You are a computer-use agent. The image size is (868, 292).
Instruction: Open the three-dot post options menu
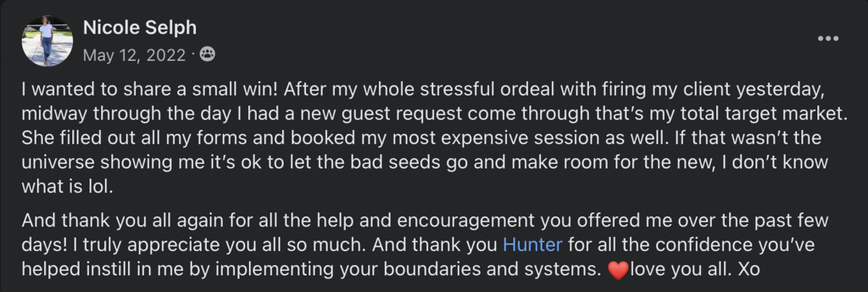point(827,38)
